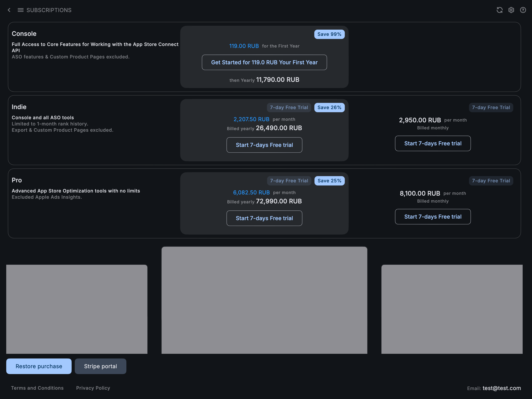
Task: Click the Save 25% badge on Pro
Action: [x=329, y=181]
